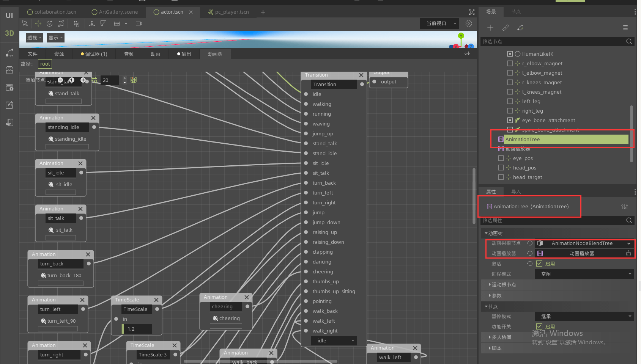The width and height of the screenshot is (641, 364).
Task: Toggle head_target visibility checkbox
Action: pyautogui.click(x=501, y=177)
